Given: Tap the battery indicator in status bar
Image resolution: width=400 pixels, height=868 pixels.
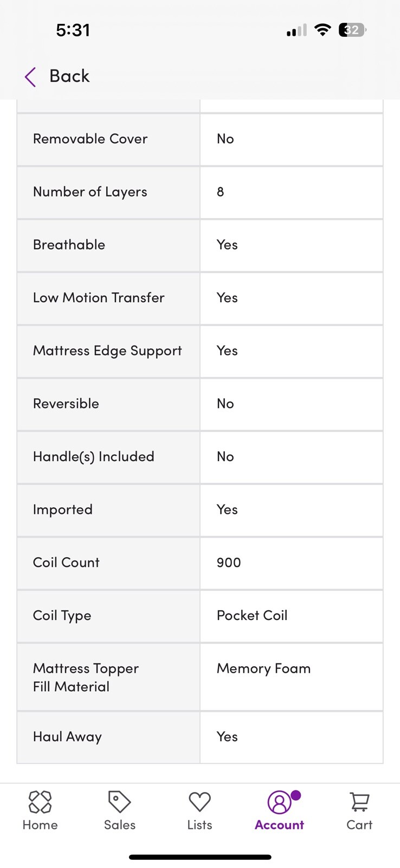Looking at the screenshot, I should [x=352, y=30].
